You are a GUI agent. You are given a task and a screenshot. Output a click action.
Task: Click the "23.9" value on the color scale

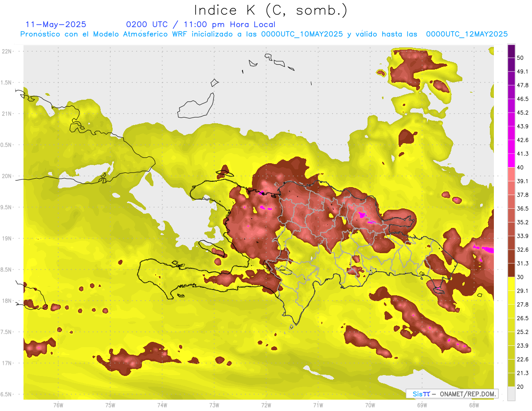click(523, 345)
